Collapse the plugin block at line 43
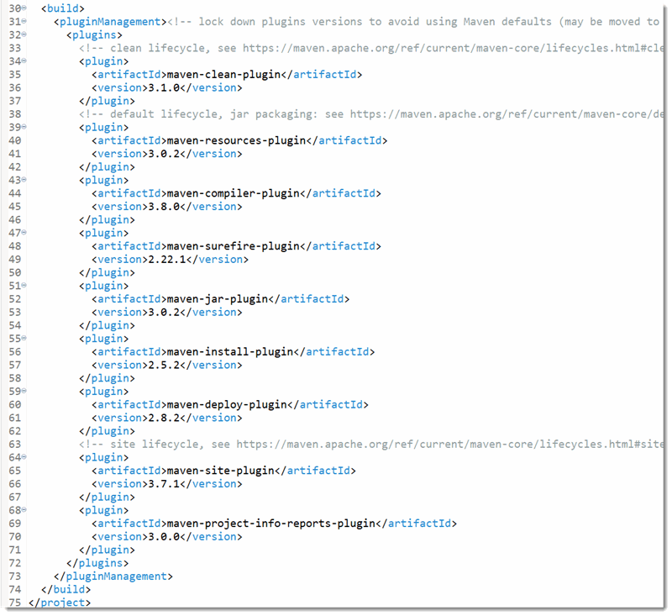 pos(24,180)
